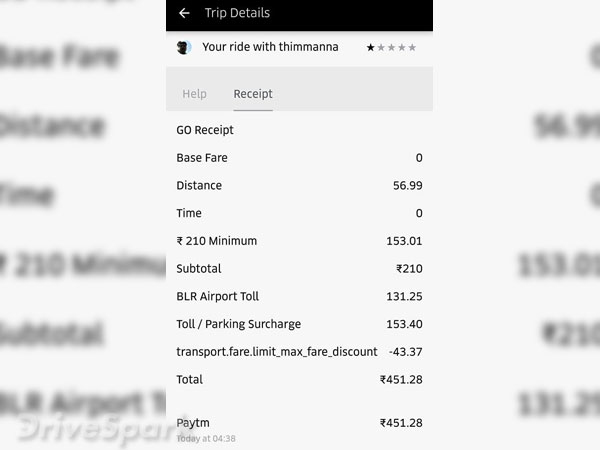Screen dimensions: 600x450
Task: Rate the ride two stars
Action: pyautogui.click(x=381, y=47)
